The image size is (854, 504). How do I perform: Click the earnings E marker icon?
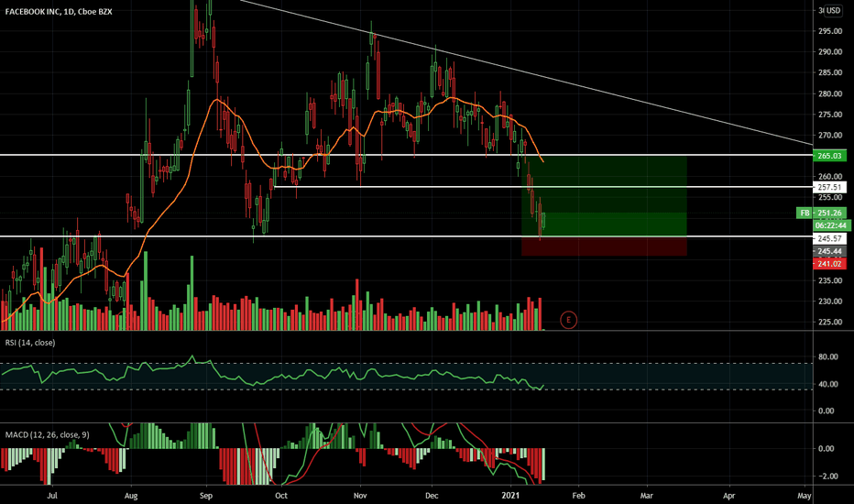tap(568, 320)
